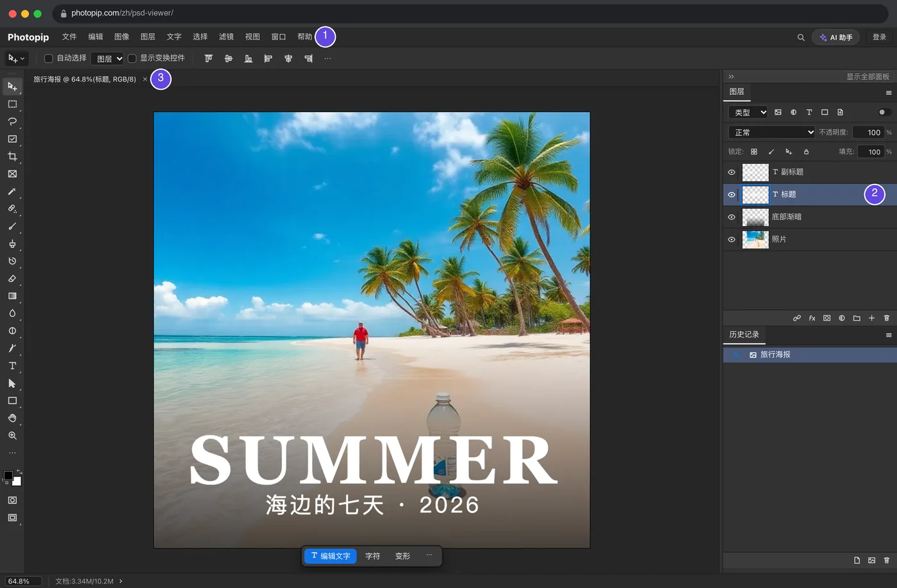Hide the 底部渐暗 layer
The image size is (897, 588).
[x=732, y=217]
